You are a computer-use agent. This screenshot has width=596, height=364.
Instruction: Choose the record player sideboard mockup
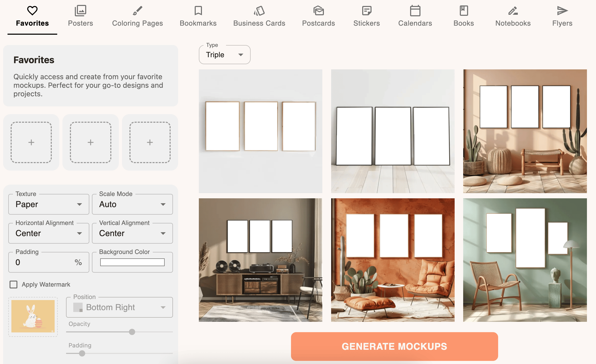click(260, 260)
